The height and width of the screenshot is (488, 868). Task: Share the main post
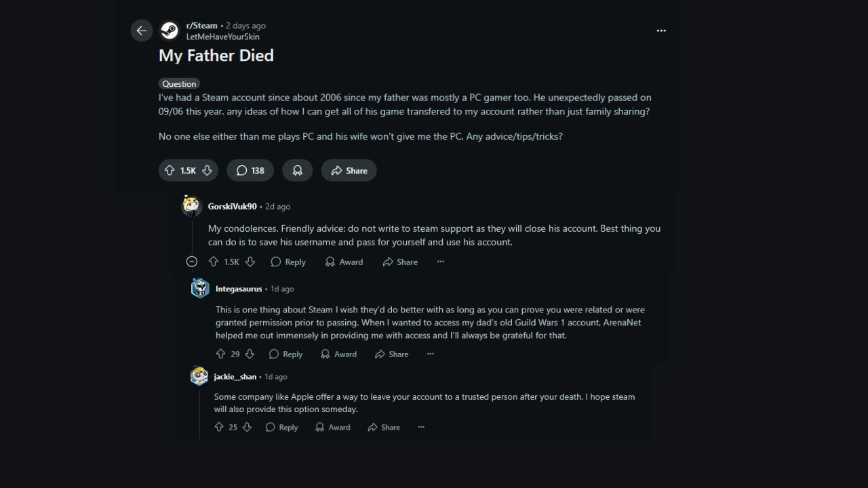coord(349,171)
